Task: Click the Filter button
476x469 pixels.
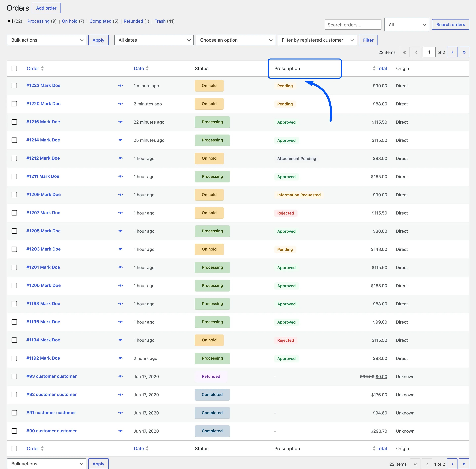Action: coord(368,40)
